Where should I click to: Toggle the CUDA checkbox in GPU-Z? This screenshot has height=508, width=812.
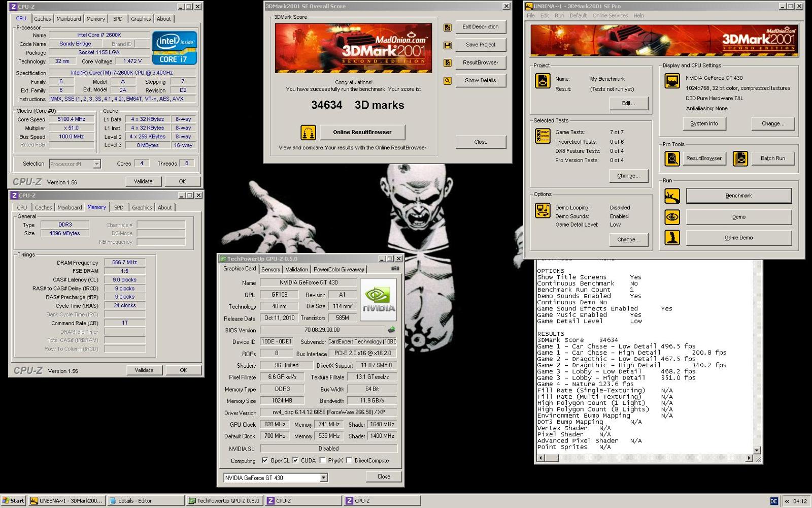tap(295, 461)
